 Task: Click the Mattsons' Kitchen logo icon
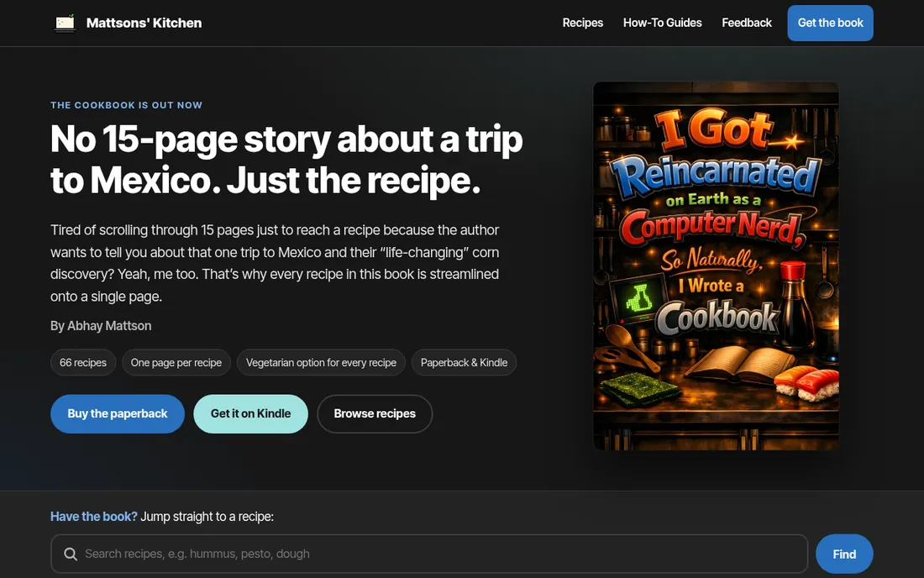click(65, 23)
